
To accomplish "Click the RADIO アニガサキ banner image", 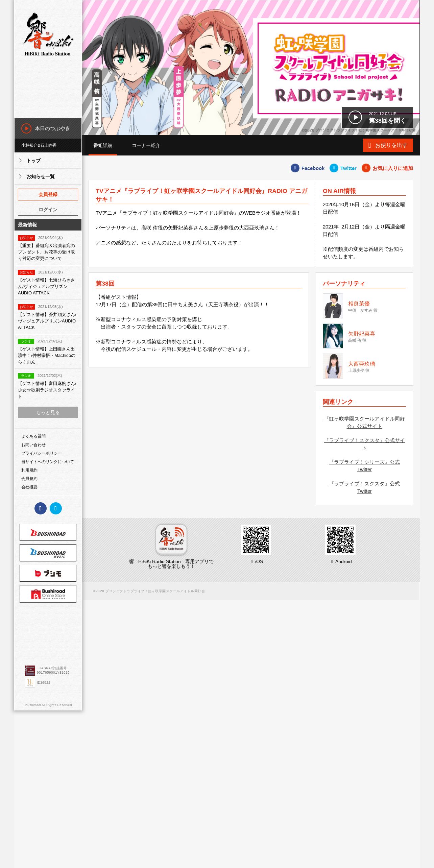I will tap(251, 68).
